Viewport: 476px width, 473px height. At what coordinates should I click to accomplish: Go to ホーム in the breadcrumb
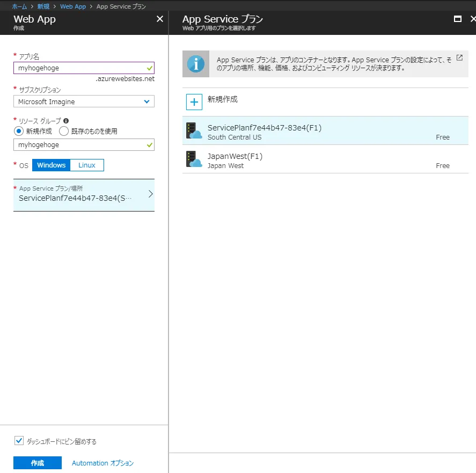pos(19,6)
